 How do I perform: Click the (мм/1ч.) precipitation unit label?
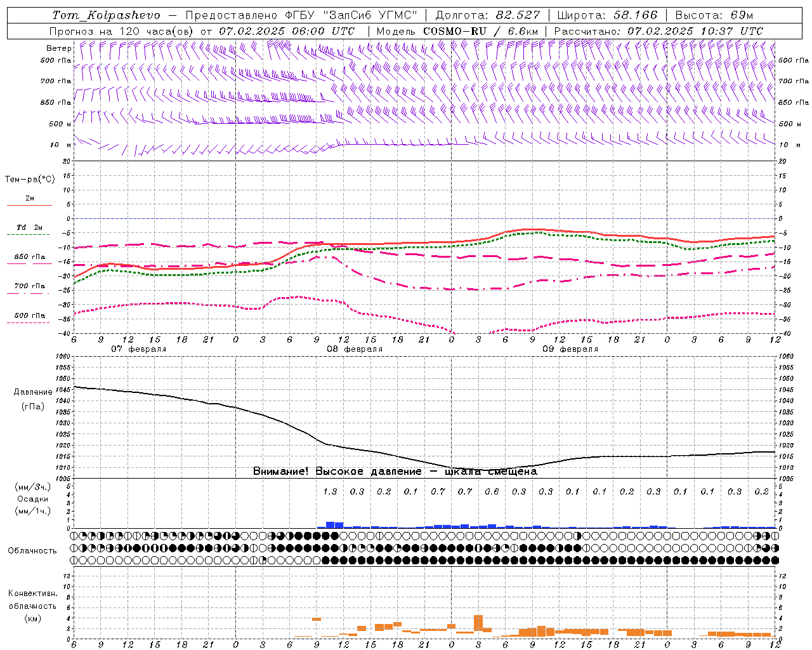(x=33, y=512)
